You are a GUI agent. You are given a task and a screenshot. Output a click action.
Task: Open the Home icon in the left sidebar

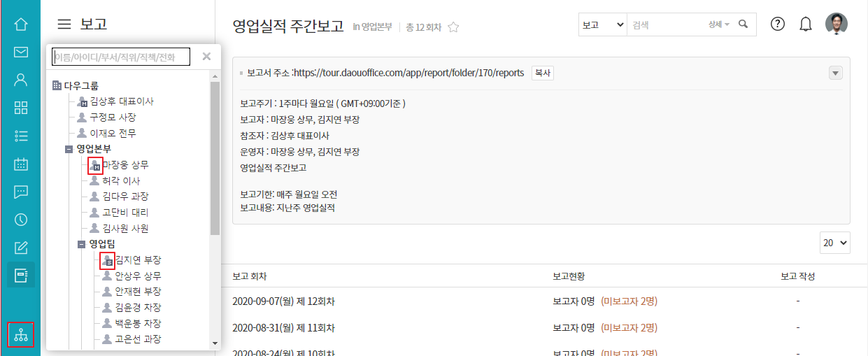coord(21,24)
